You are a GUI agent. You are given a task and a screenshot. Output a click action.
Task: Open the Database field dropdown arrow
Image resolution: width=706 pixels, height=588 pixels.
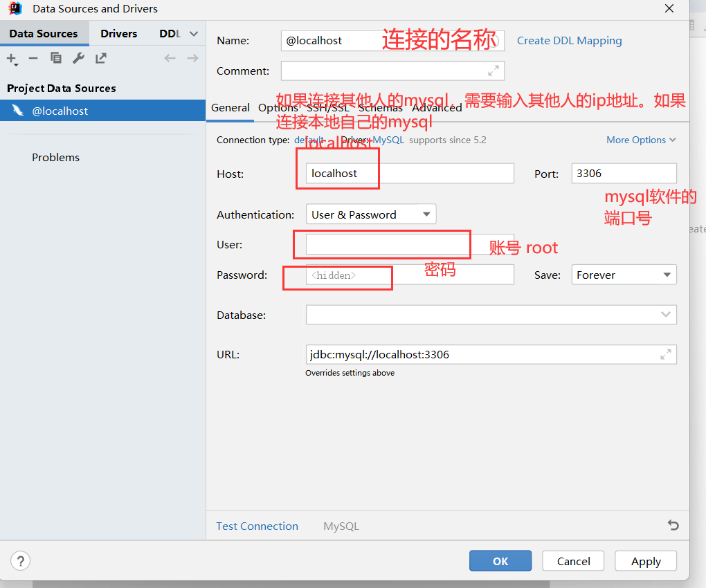(665, 315)
